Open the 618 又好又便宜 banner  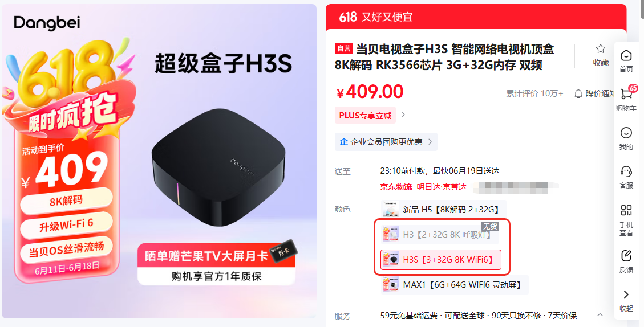click(476, 17)
